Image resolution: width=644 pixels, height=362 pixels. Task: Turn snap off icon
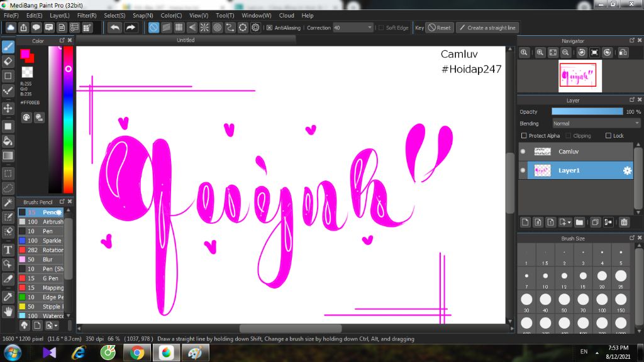pyautogui.click(x=153, y=28)
